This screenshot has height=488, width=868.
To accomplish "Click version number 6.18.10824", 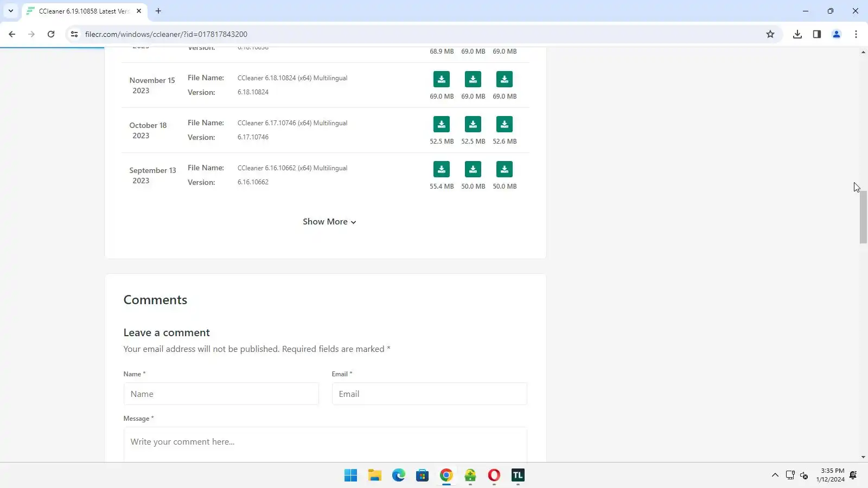I will click(253, 92).
